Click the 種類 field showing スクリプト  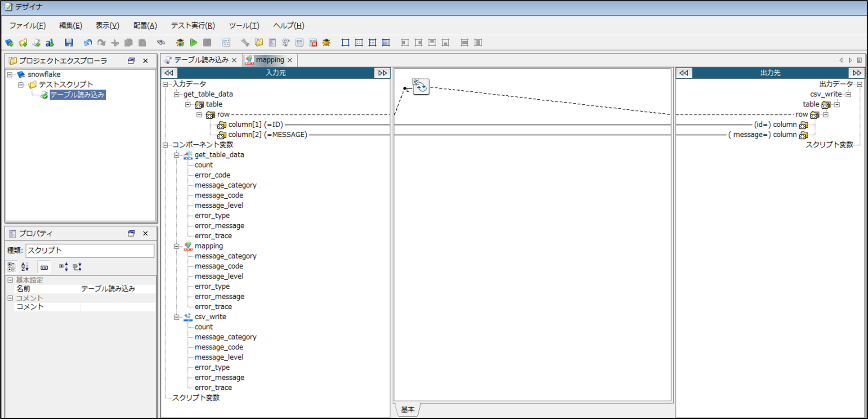[x=90, y=250]
